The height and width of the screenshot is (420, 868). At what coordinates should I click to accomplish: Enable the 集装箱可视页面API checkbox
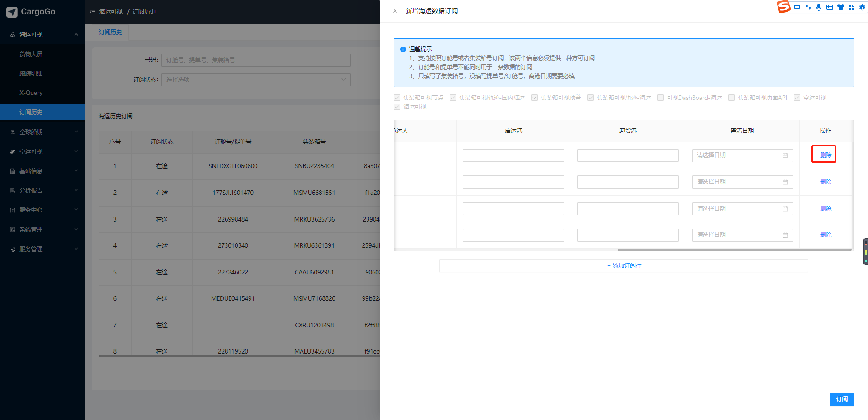(x=731, y=98)
